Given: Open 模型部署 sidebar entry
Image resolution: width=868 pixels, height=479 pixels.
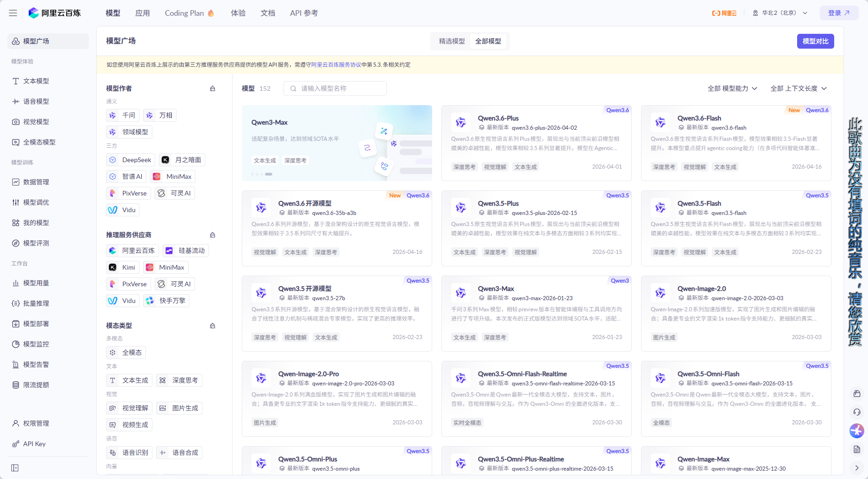Looking at the screenshot, I should 48,324.
